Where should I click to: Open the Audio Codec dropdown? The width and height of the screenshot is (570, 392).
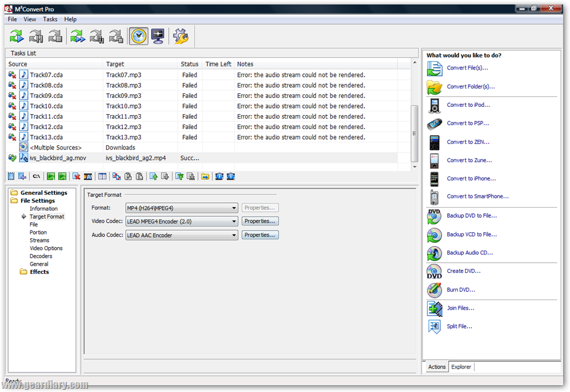(182, 236)
